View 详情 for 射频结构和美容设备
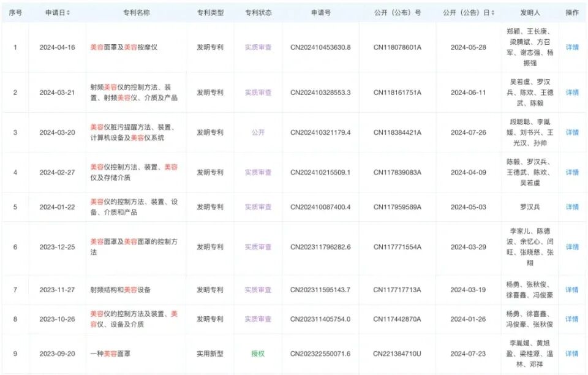 click(572, 290)
